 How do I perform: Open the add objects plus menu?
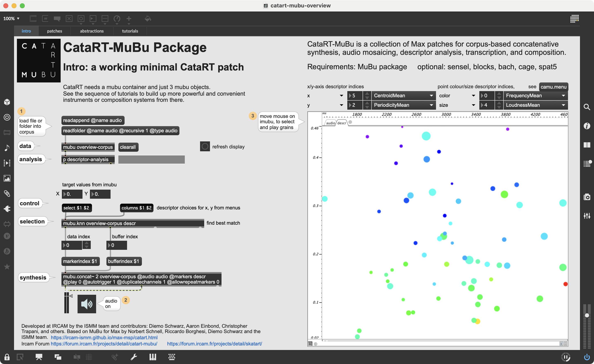click(x=129, y=19)
